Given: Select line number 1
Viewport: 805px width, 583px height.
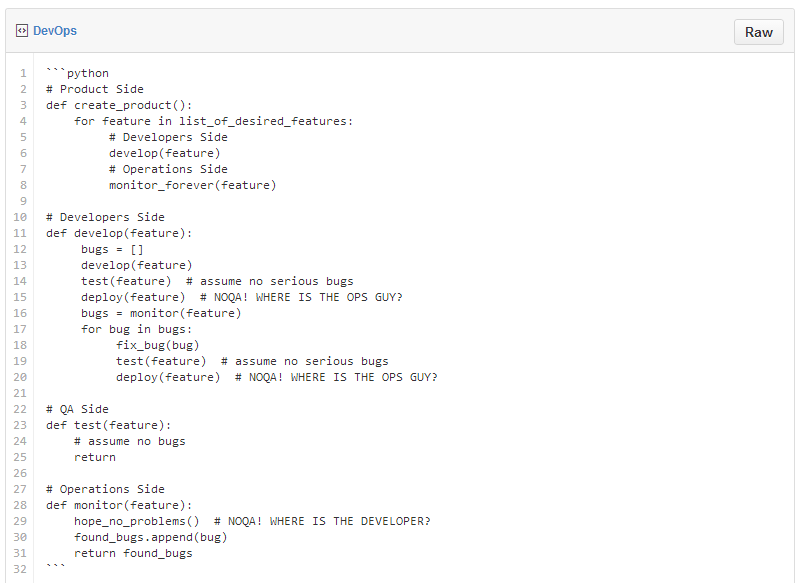Looking at the screenshot, I should [23, 73].
